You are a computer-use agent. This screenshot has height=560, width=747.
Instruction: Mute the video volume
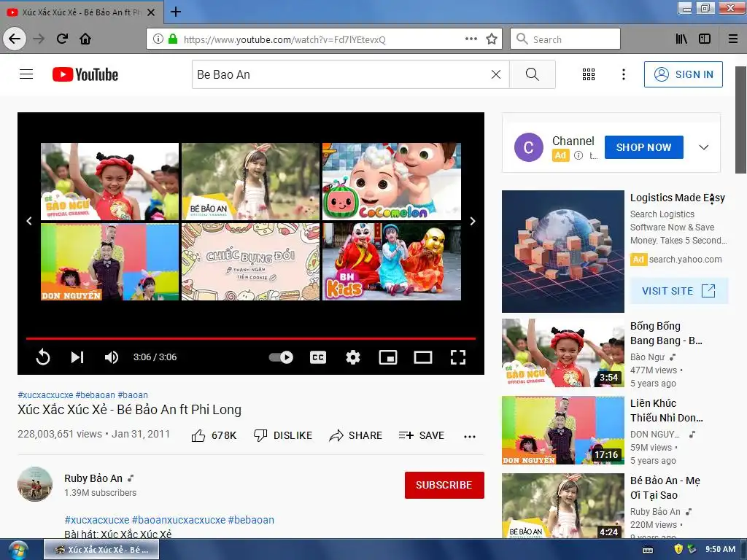tap(112, 357)
